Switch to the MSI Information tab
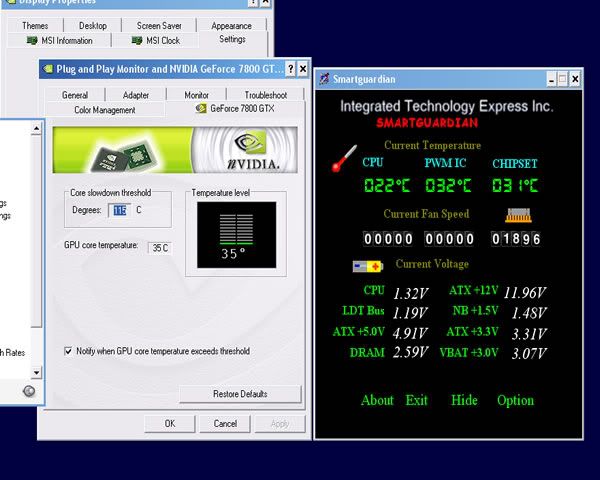The width and height of the screenshot is (600, 480). 59,40
